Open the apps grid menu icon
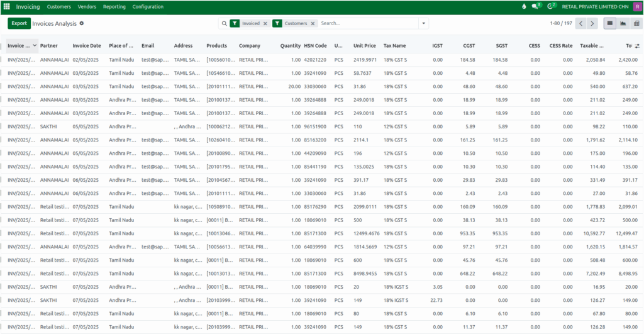The image size is (644, 334). [6, 6]
